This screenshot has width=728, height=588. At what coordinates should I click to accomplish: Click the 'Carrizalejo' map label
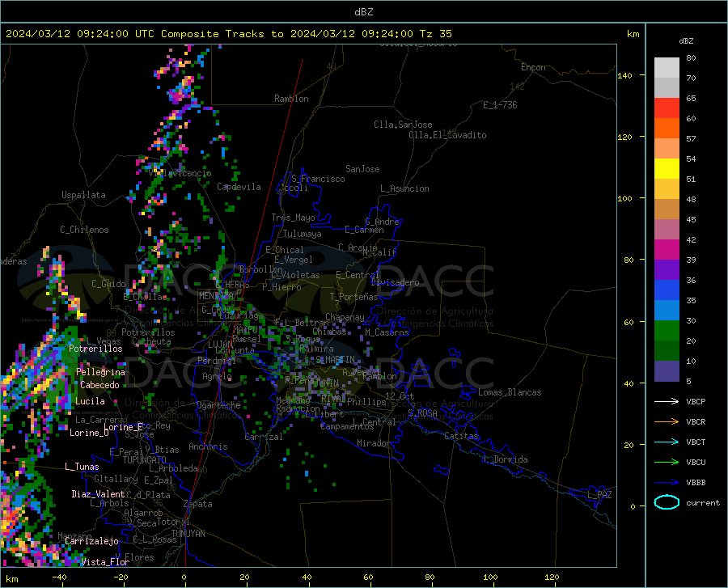(x=92, y=541)
